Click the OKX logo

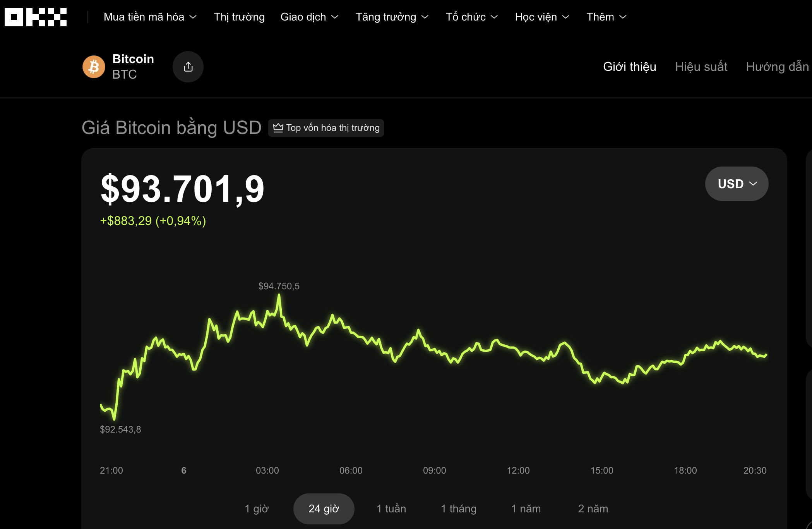tap(34, 16)
